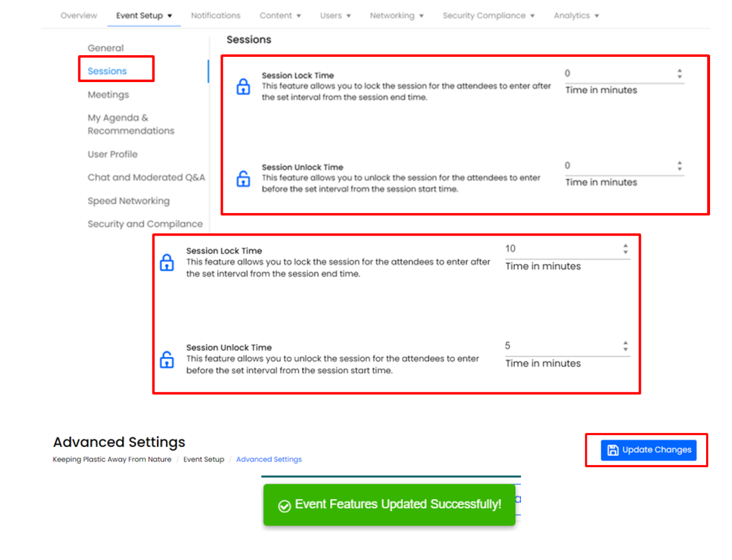732x560 pixels.
Task: Go to Chat and Moderated Q&A settings
Action: point(146,178)
